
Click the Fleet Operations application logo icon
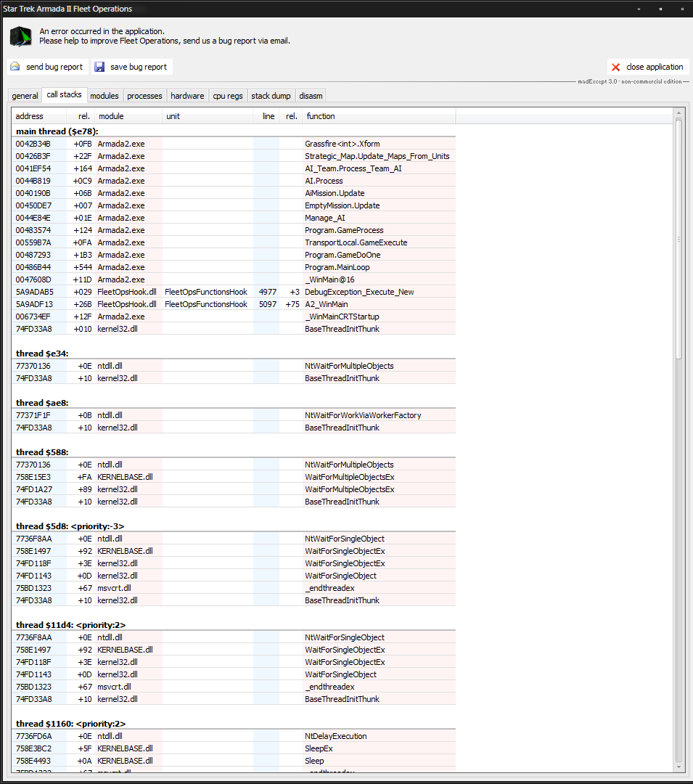(20, 36)
